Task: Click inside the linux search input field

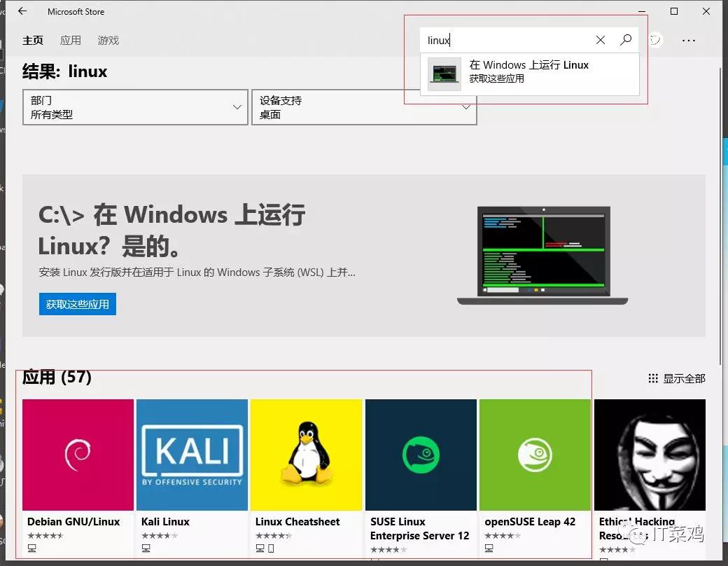Action: pyautogui.click(x=504, y=40)
